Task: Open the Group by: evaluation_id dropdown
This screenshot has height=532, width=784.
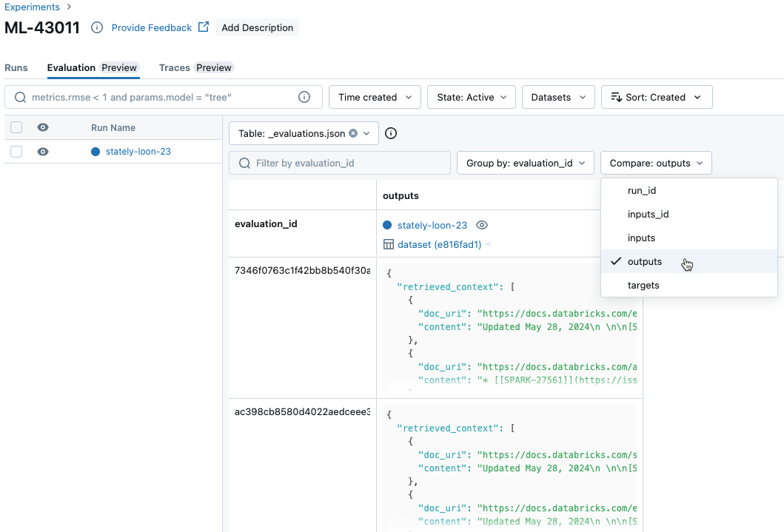Action: (x=526, y=163)
